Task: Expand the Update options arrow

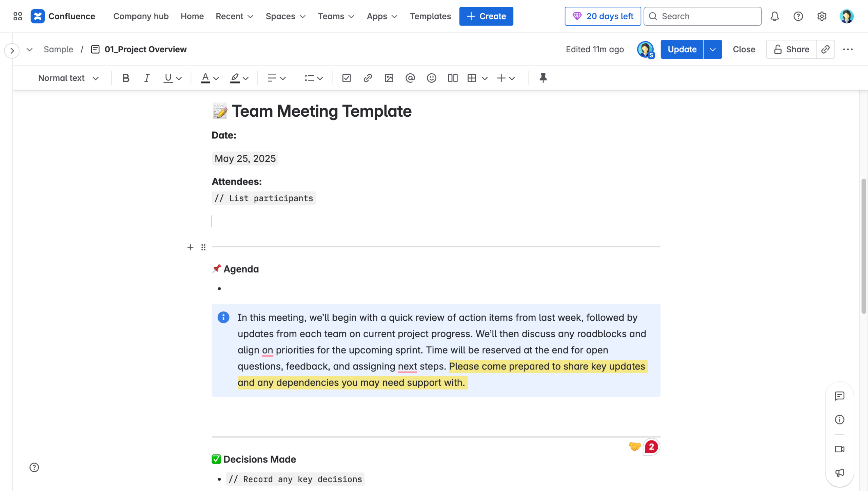Action: pos(712,50)
